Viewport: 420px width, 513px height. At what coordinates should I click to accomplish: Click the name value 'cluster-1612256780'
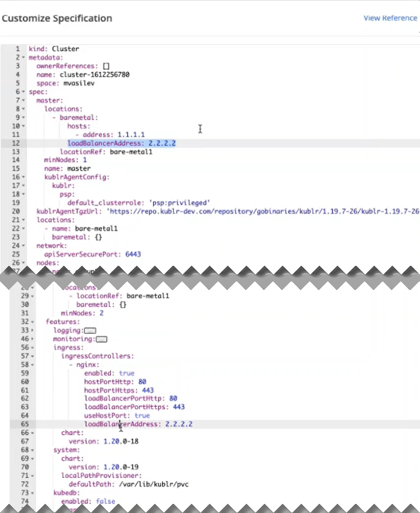coord(95,75)
